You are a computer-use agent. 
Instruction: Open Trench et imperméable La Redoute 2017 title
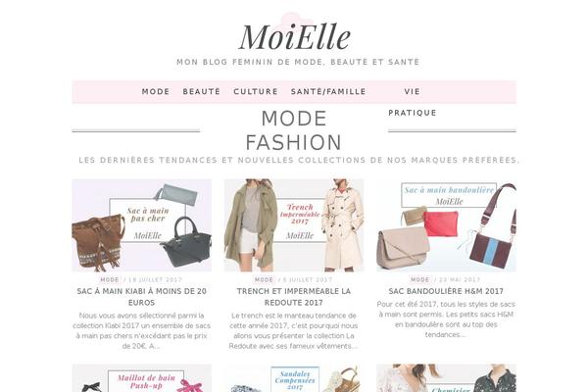[294, 297]
